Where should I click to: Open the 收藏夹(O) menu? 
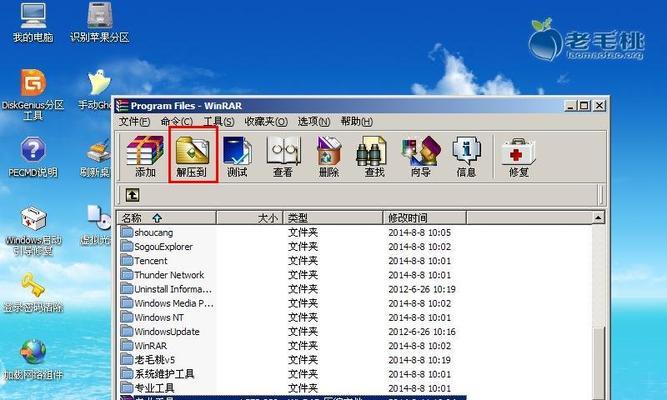pyautogui.click(x=266, y=122)
